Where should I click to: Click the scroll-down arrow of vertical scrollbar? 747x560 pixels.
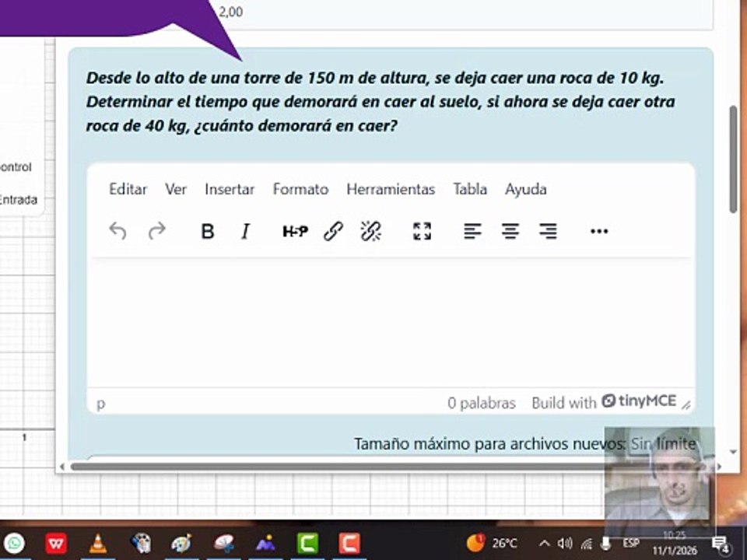tap(733, 451)
